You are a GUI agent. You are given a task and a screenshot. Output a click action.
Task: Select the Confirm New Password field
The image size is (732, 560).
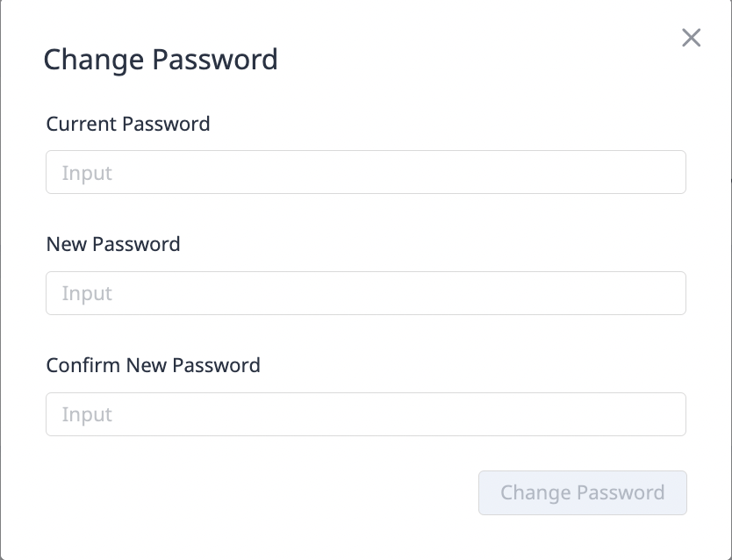[365, 414]
